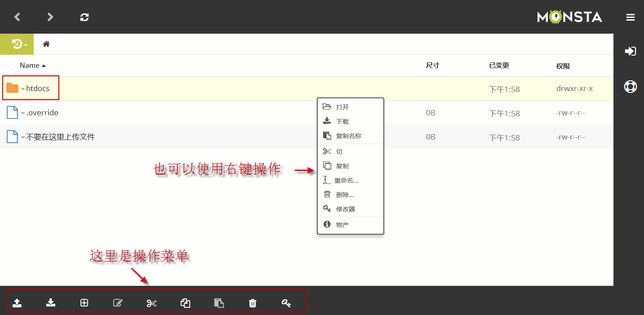Click the download icon in bottom toolbar
The width and height of the screenshot is (644, 315).
[x=50, y=303]
